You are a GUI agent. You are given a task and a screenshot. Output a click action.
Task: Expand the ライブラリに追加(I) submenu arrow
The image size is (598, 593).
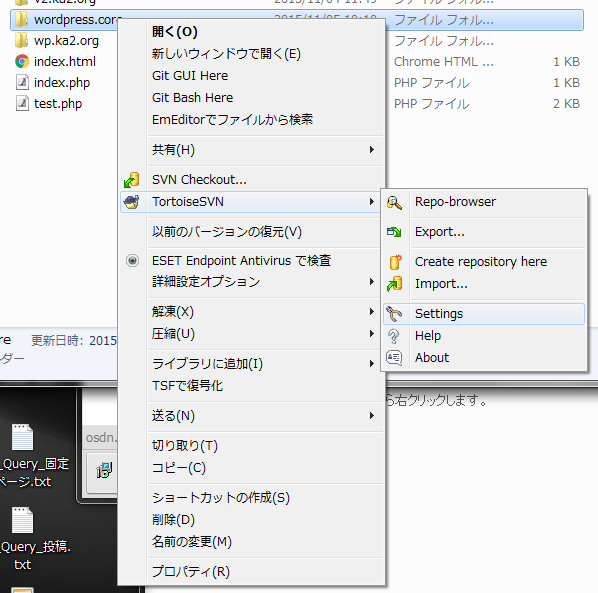point(372,363)
